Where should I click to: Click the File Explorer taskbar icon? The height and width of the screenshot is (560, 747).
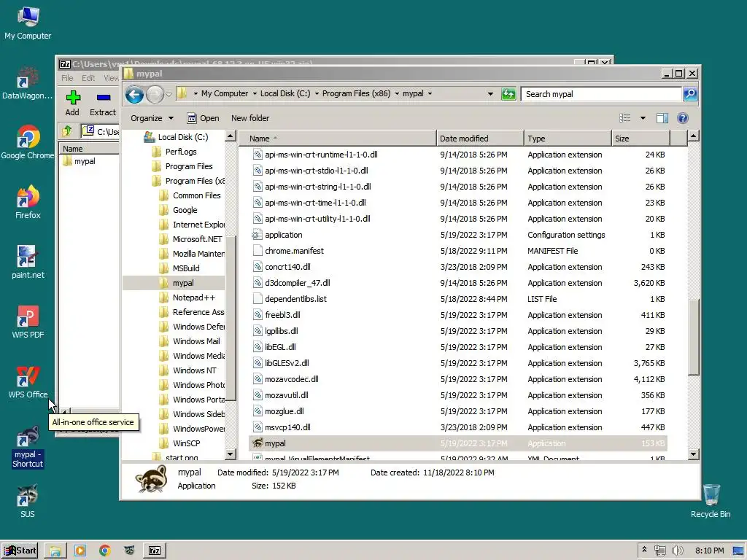(x=55, y=551)
